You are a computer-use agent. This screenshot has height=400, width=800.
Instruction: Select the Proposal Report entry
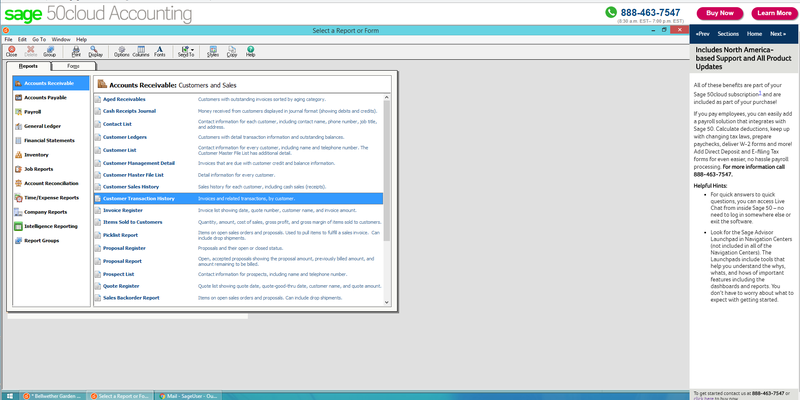point(238,261)
